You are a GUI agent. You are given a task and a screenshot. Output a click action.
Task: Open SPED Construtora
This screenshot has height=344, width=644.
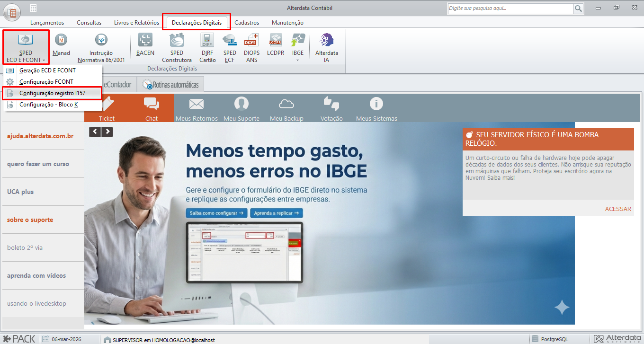click(177, 48)
